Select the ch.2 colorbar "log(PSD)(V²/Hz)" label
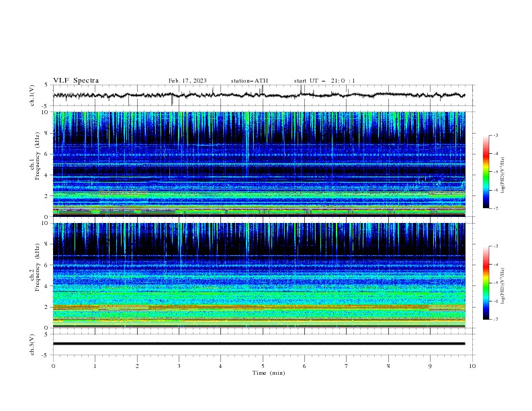Screen dimensions: 532x411 [x=503, y=285]
